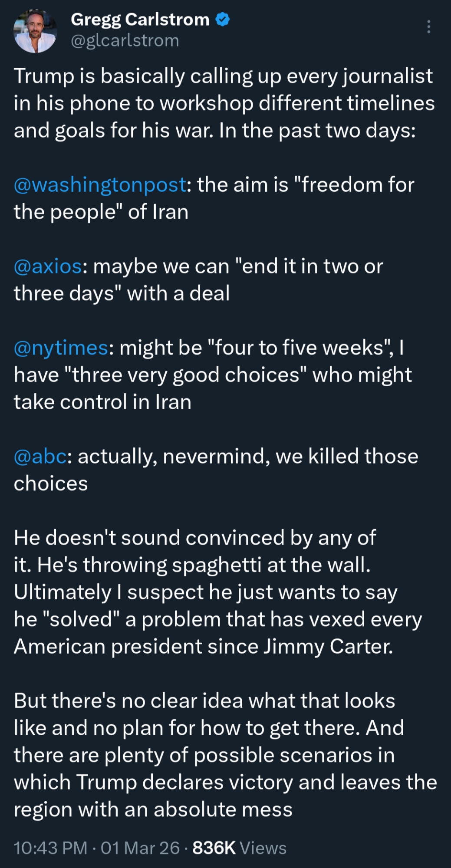The image size is (451, 868).
Task: Click the "throwing spaghetti at the wall" sentence
Action: coord(204,565)
